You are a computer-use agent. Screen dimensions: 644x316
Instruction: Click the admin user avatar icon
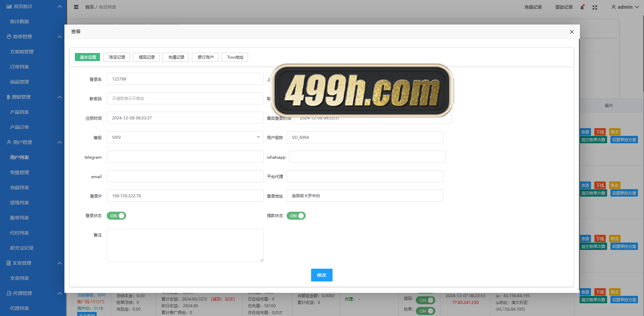coord(613,7)
